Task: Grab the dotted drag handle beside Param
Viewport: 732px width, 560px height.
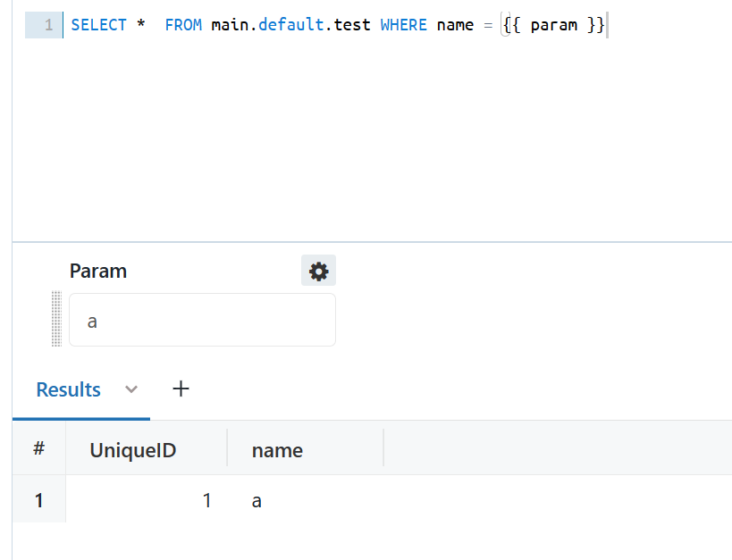Action: coord(57,319)
